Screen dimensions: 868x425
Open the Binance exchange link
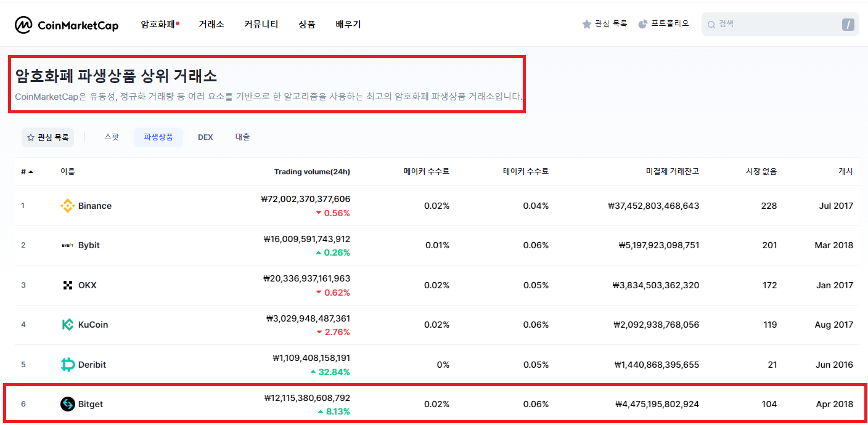[x=96, y=206]
